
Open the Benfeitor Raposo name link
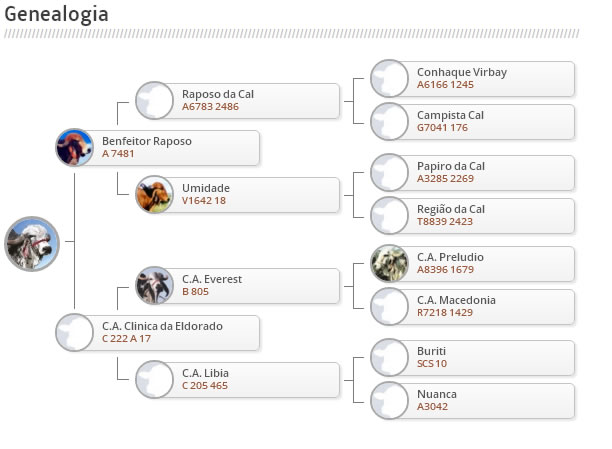tap(147, 141)
